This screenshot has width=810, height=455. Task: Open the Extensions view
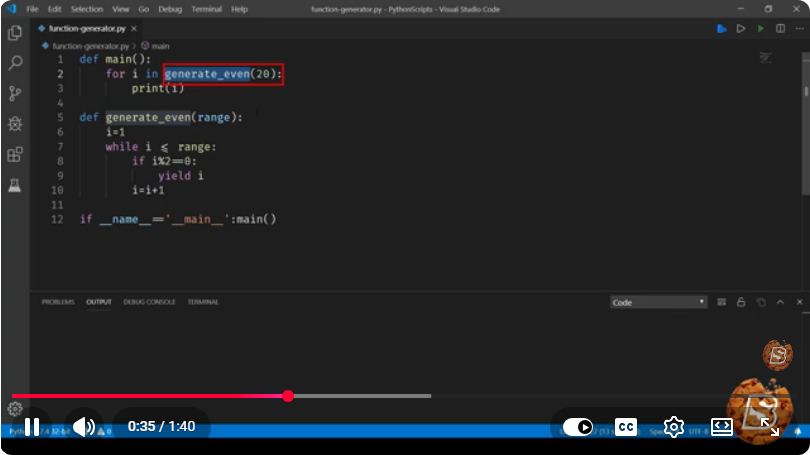[x=15, y=154]
